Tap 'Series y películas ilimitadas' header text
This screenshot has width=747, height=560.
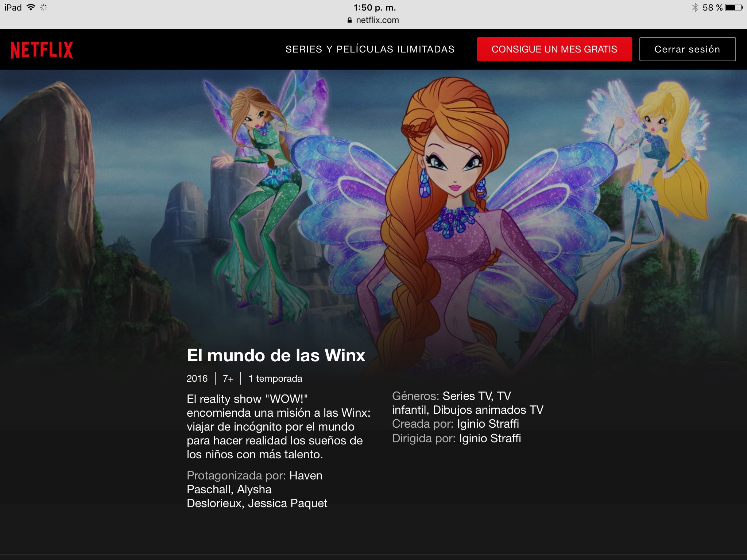370,49
